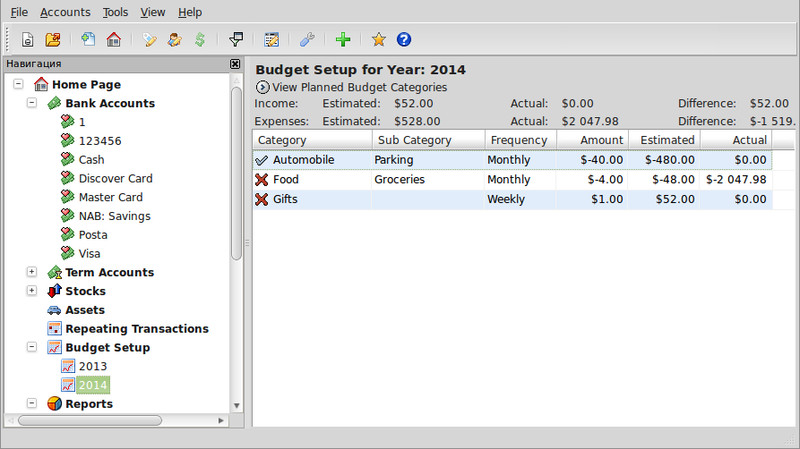Click the notepad with pencil toolbar icon

click(x=271, y=39)
